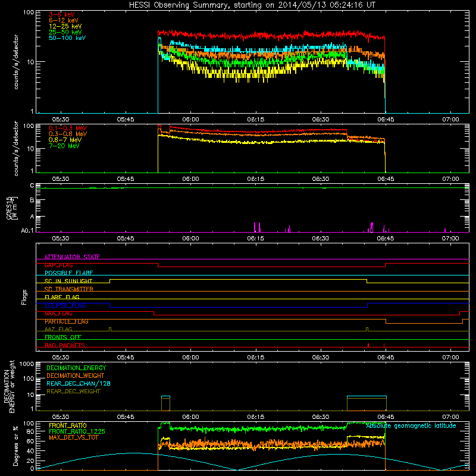Select the GAP_FLAG label

coord(58,265)
